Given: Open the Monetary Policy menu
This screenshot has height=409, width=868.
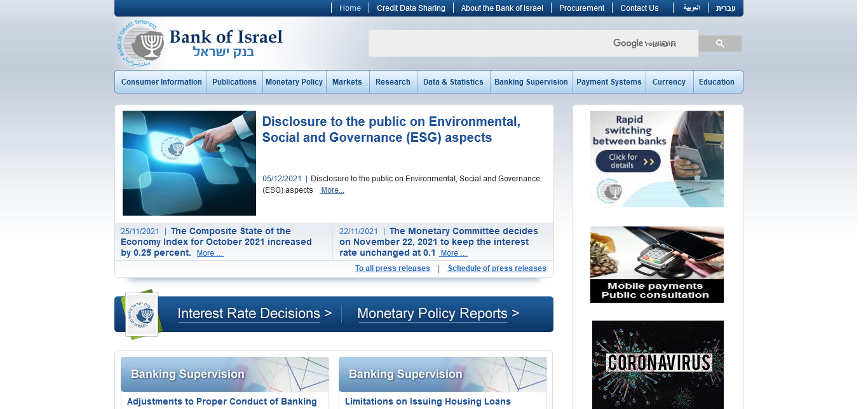Looking at the screenshot, I should [x=294, y=82].
